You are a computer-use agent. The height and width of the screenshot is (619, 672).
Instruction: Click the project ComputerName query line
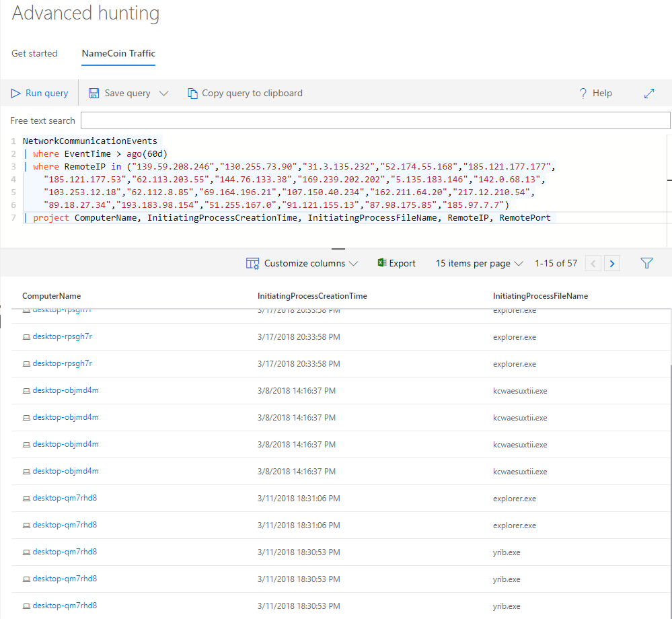click(287, 218)
